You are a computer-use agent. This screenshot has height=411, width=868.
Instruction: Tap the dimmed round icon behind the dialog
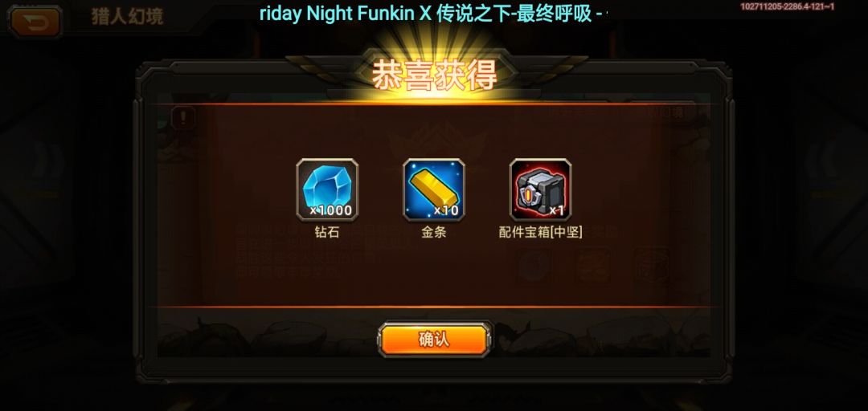534,266
